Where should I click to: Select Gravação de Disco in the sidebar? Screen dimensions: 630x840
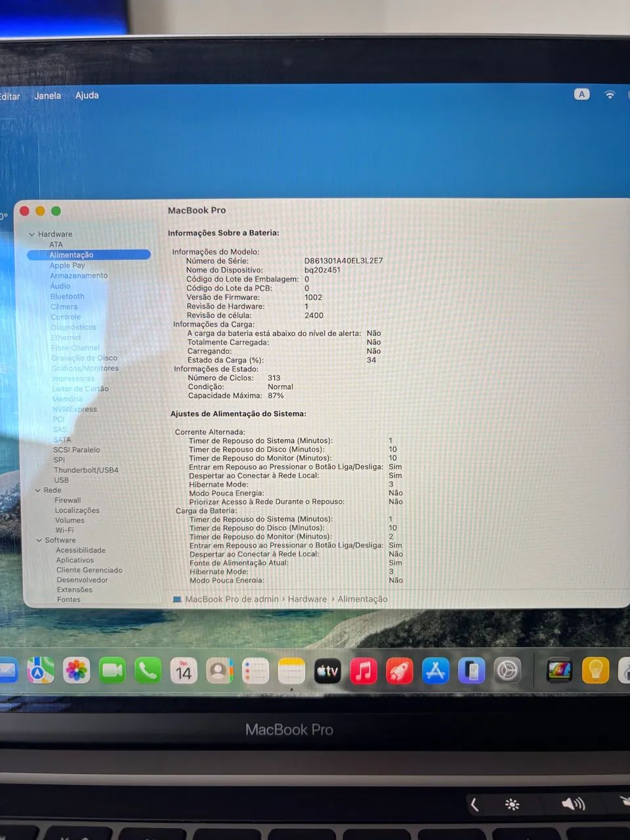coord(84,358)
